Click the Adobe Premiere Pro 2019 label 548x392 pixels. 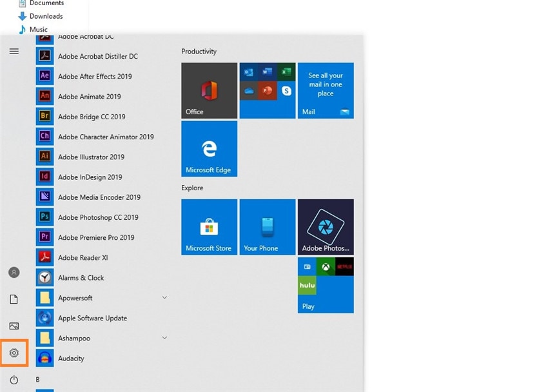(x=96, y=237)
